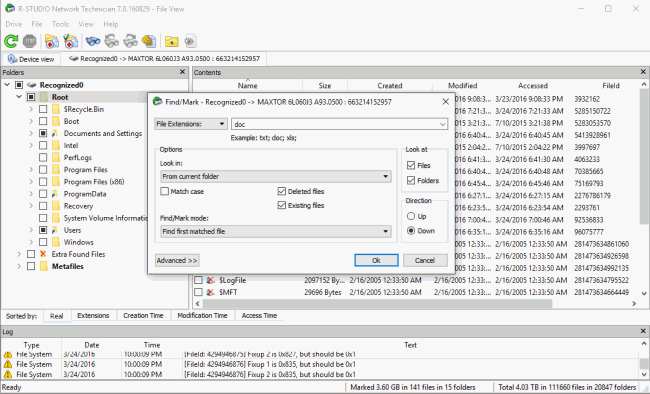Viewport: 650px width, 394px height.
Task: Expand the Metafiles node
Action: 19,266
